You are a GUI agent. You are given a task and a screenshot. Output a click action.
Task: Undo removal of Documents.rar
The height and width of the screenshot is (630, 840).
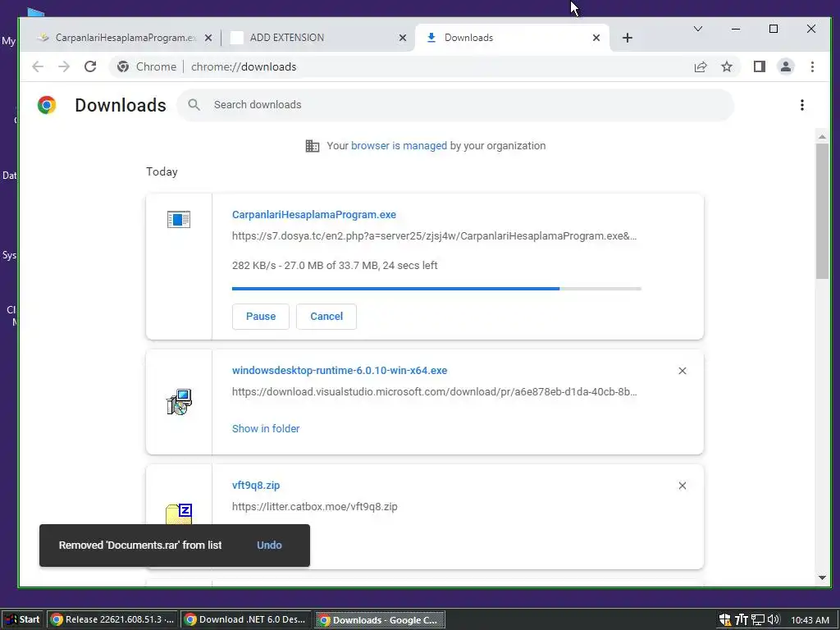pyautogui.click(x=269, y=546)
